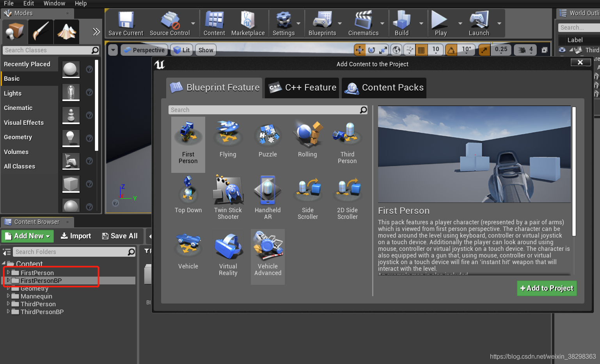The width and height of the screenshot is (600, 364).
Task: Click the Blueprints toolbar button
Action: pyautogui.click(x=322, y=24)
